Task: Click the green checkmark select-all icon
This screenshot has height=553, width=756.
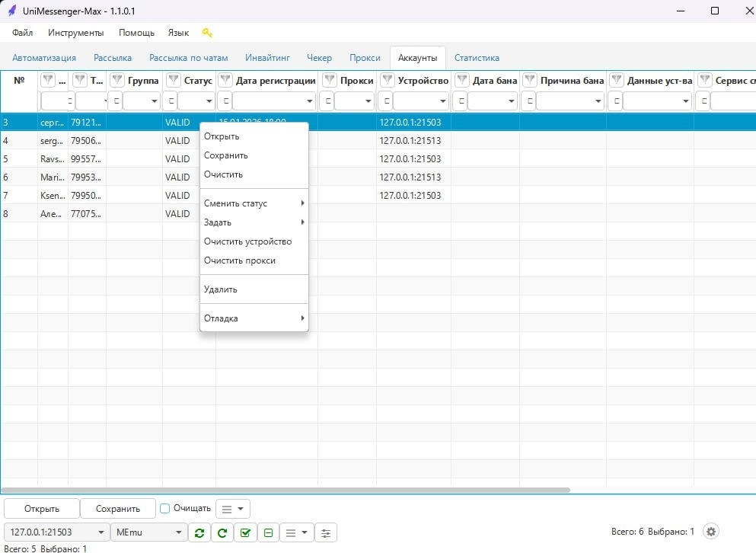Action: (244, 533)
